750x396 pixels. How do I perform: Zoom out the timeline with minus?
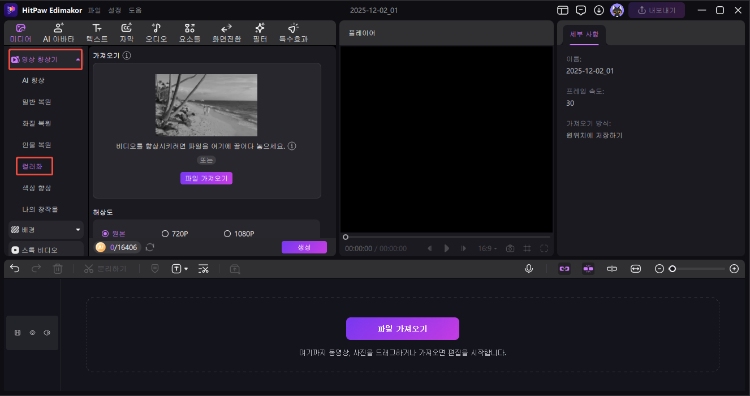point(659,269)
